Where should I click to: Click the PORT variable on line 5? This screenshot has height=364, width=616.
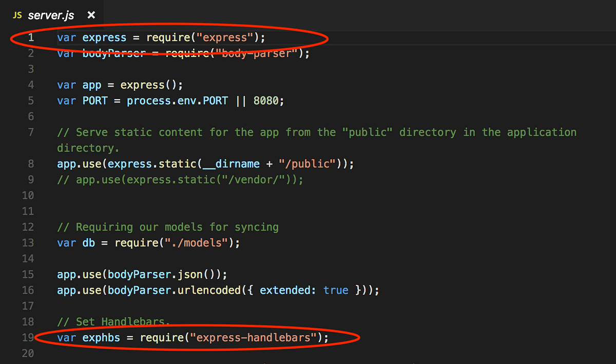[x=95, y=101]
